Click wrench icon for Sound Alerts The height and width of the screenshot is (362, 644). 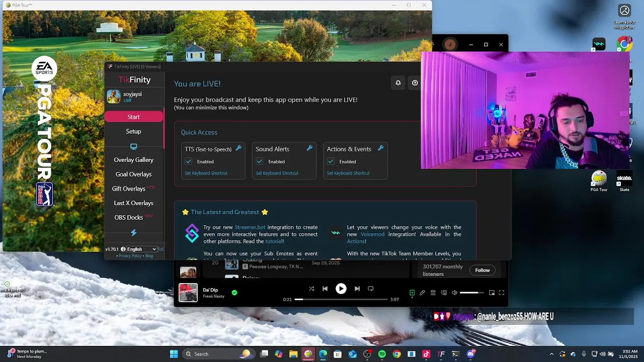pyautogui.click(x=309, y=148)
